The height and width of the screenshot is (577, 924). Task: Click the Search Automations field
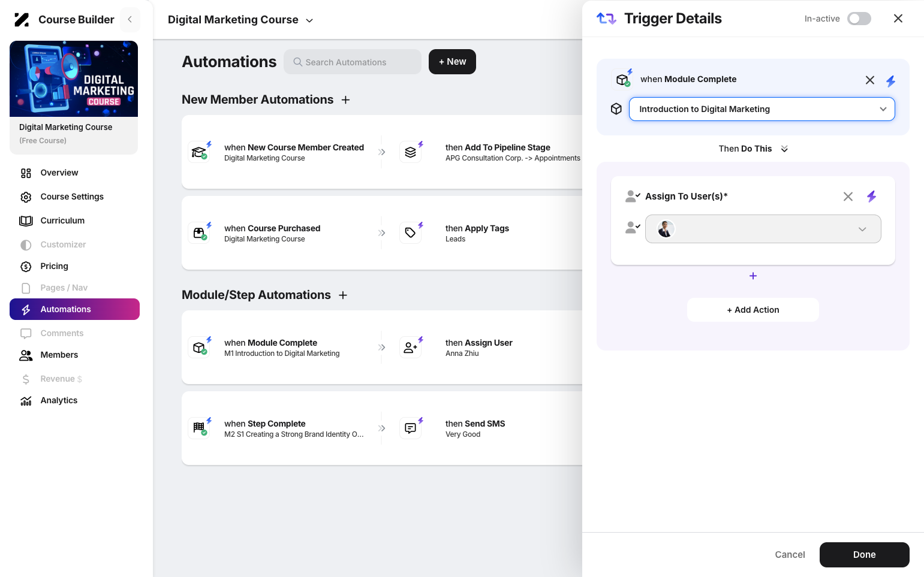[353, 62]
